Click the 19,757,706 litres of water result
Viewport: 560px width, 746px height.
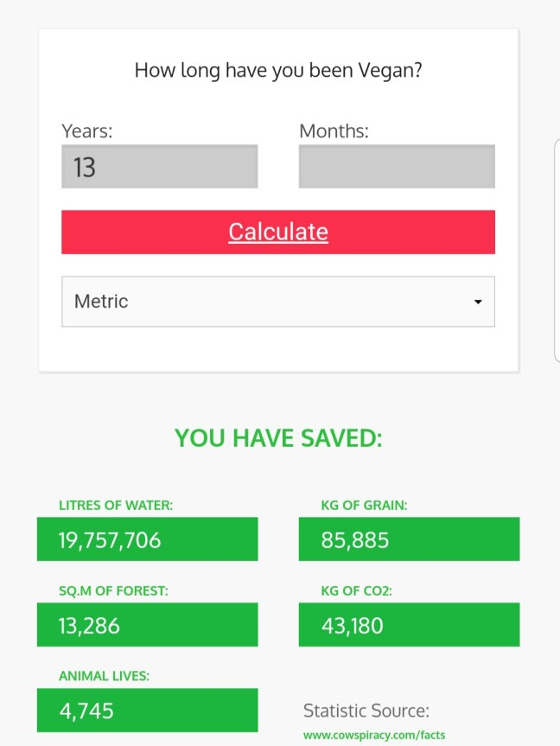pyautogui.click(x=147, y=539)
